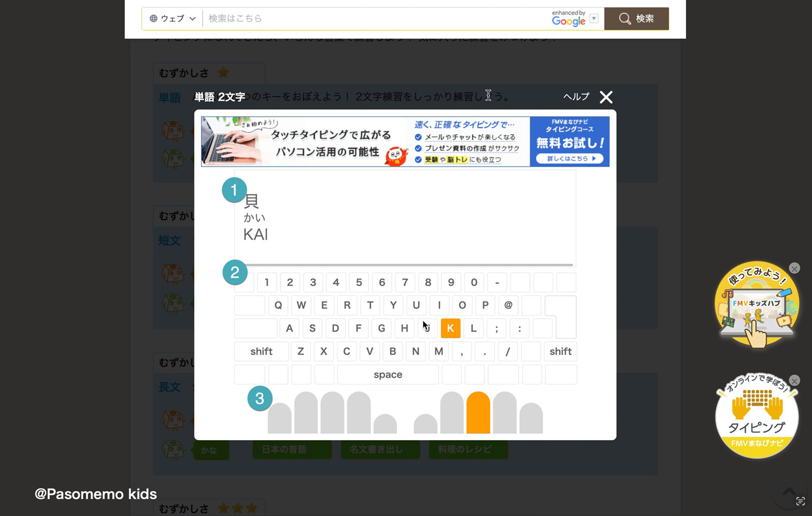Open the FMVキッズハブ floating badge
The height and width of the screenshot is (516, 812).
tap(757, 305)
